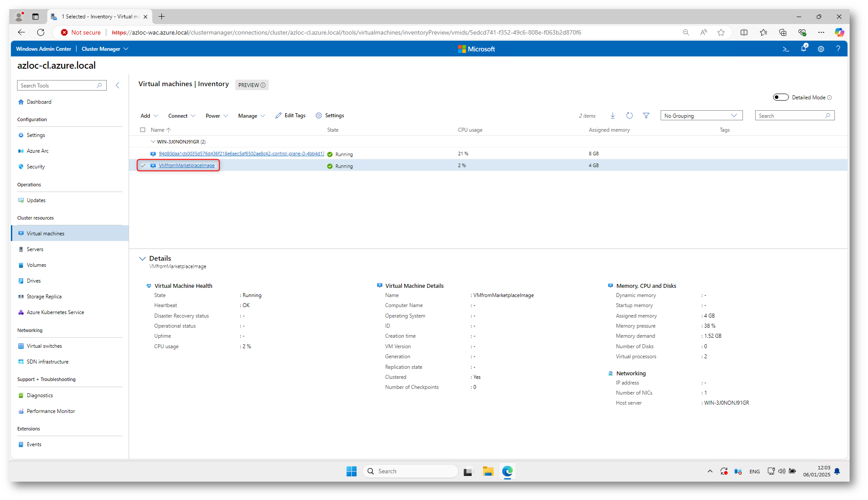Open browser tab actions menu icon
The width and height of the screenshot is (868, 500).
[x=35, y=17]
